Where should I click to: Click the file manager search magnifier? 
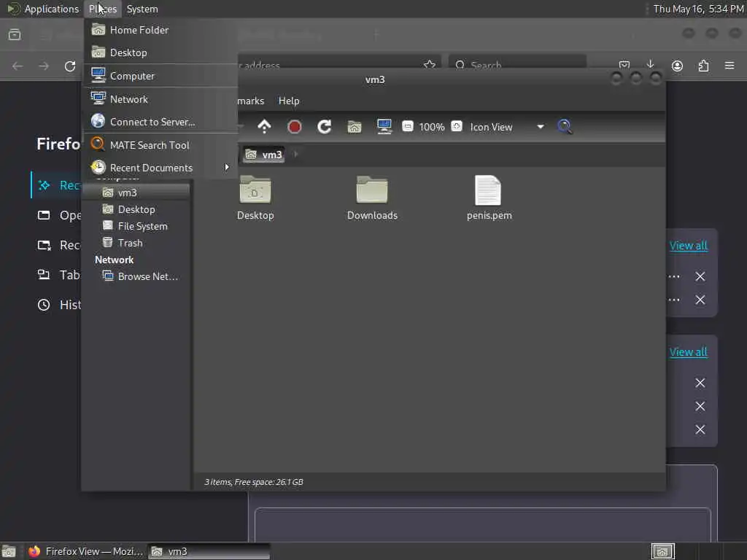[565, 127]
